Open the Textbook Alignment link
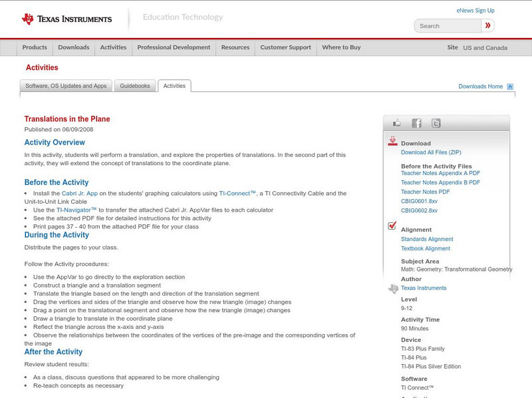This screenshot has height=398, width=532. 426,248
